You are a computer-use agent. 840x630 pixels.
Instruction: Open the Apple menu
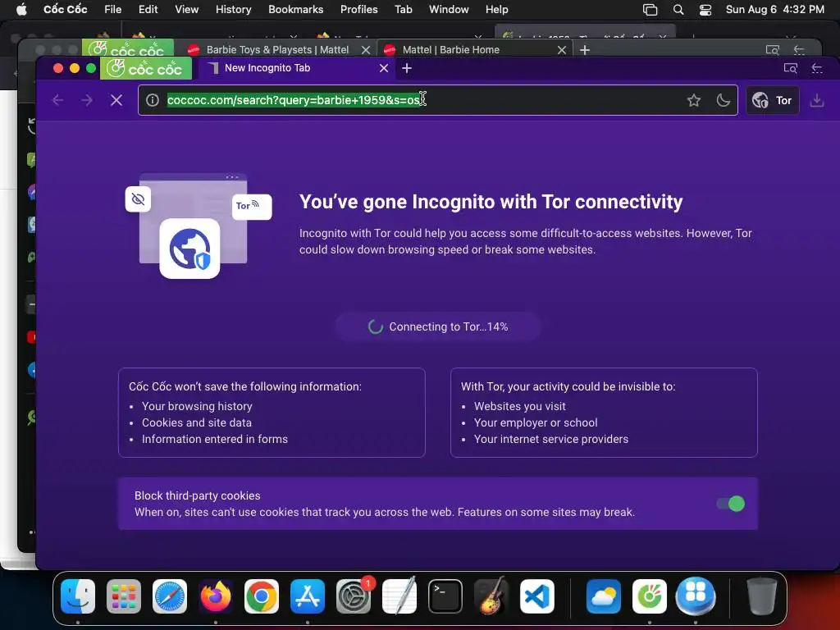tap(21, 10)
